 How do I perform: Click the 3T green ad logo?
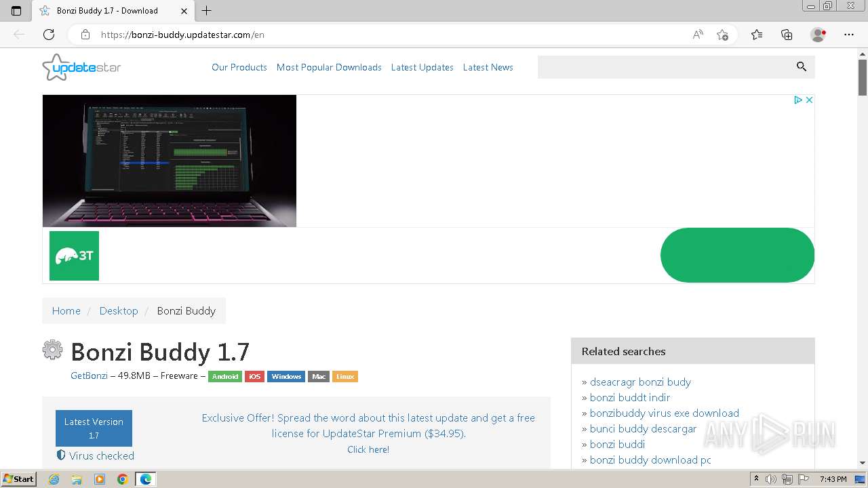tap(74, 256)
